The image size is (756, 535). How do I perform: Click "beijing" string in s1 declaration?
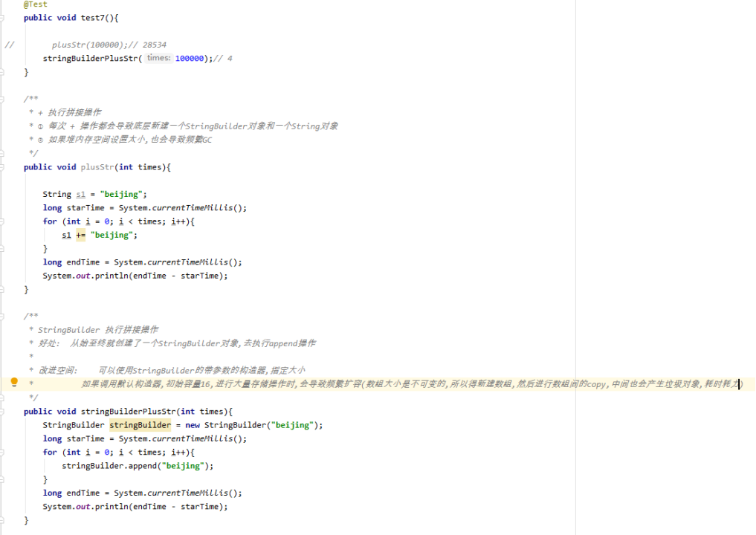(121, 194)
